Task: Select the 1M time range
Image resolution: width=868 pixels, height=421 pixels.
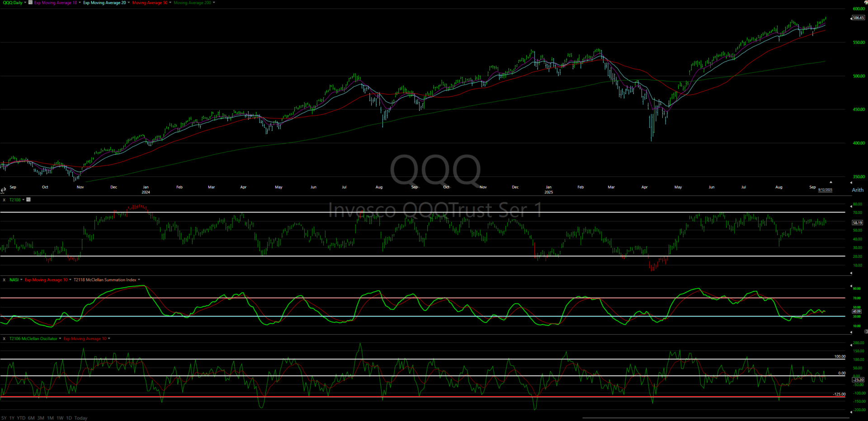Action: pyautogui.click(x=50, y=418)
